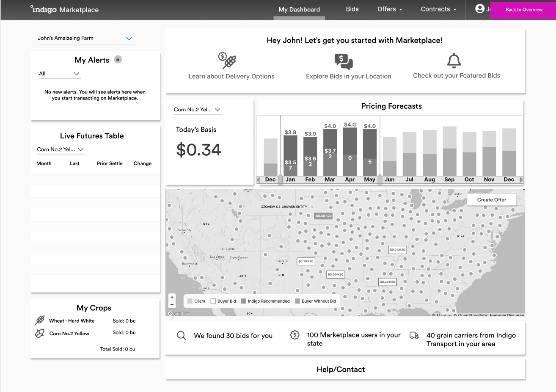The image size is (556, 392).
Task: Show later months with right chart arrow
Action: pos(521,179)
